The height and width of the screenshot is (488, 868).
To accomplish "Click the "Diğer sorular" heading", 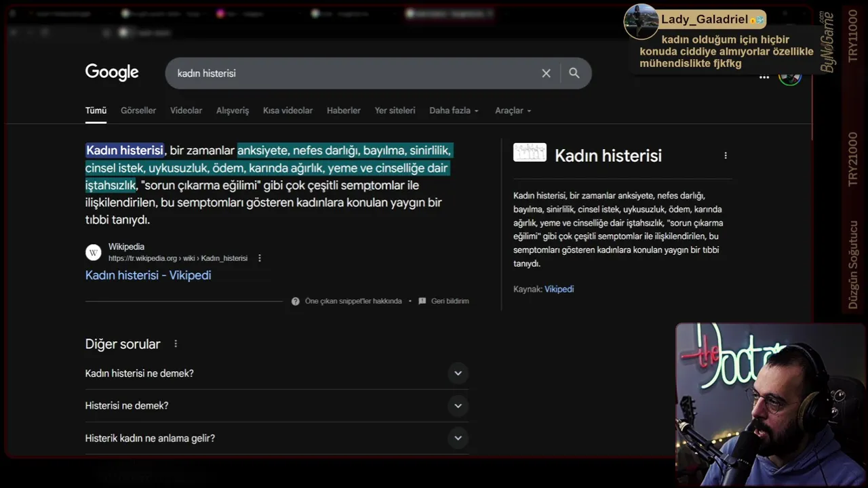I will (x=123, y=344).
